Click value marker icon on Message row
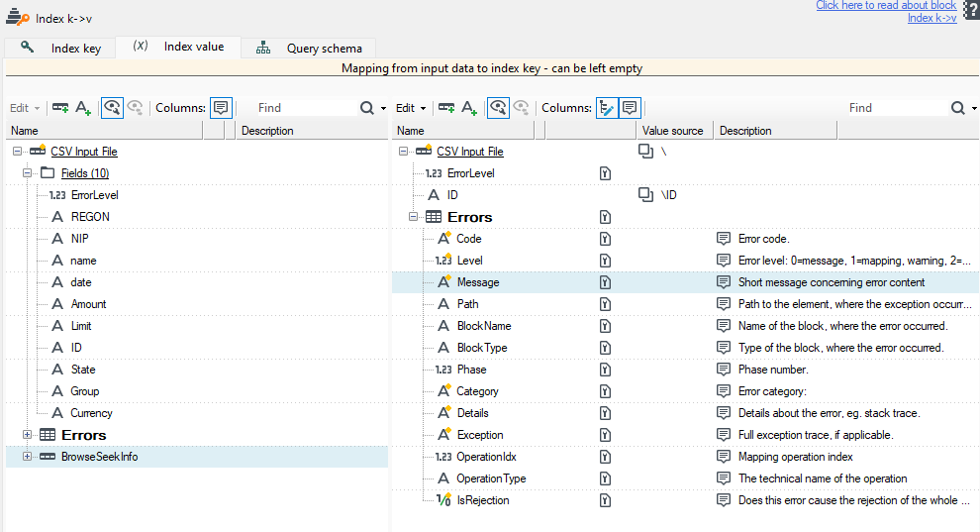Viewport: 980px width, 532px height. click(x=605, y=282)
